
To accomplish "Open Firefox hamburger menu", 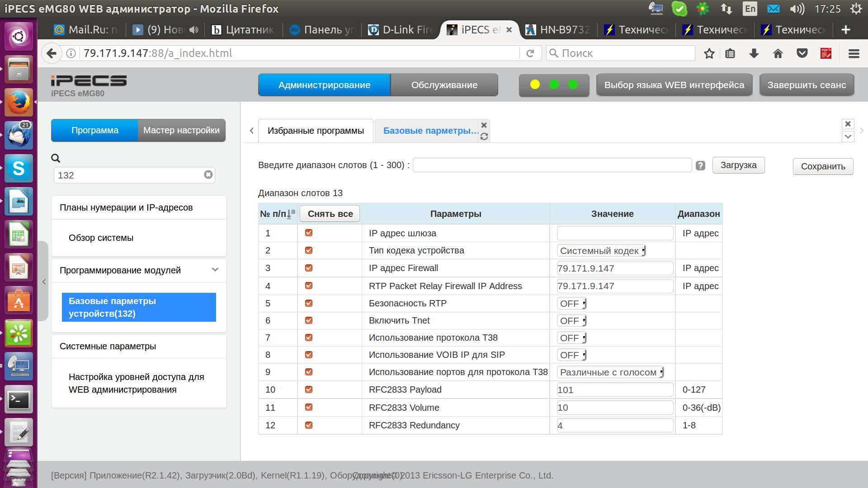I will [854, 53].
